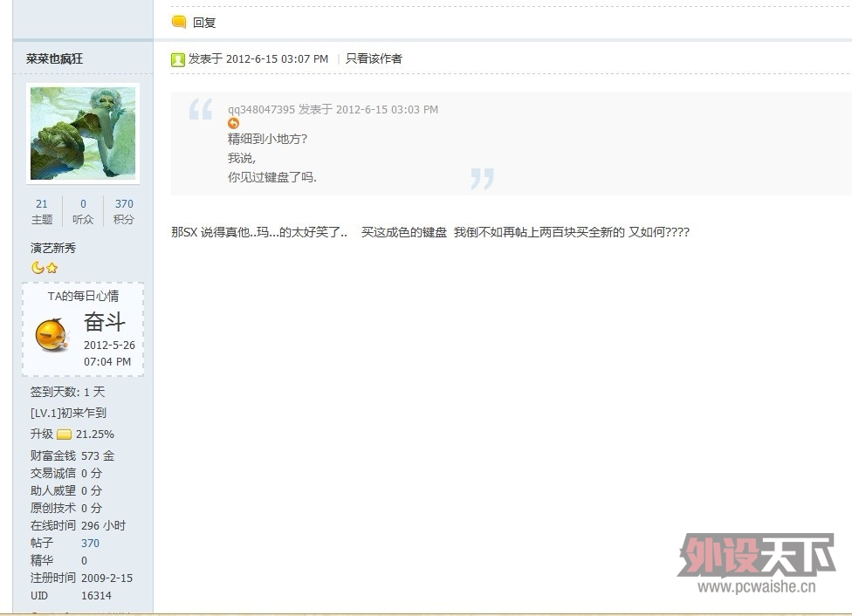Click the moon rank icon
The image size is (852, 616).
[38, 267]
